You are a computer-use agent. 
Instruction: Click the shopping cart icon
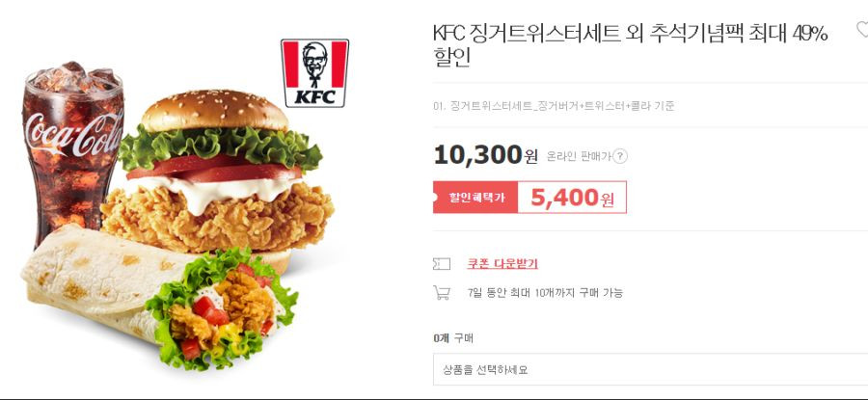click(x=441, y=292)
